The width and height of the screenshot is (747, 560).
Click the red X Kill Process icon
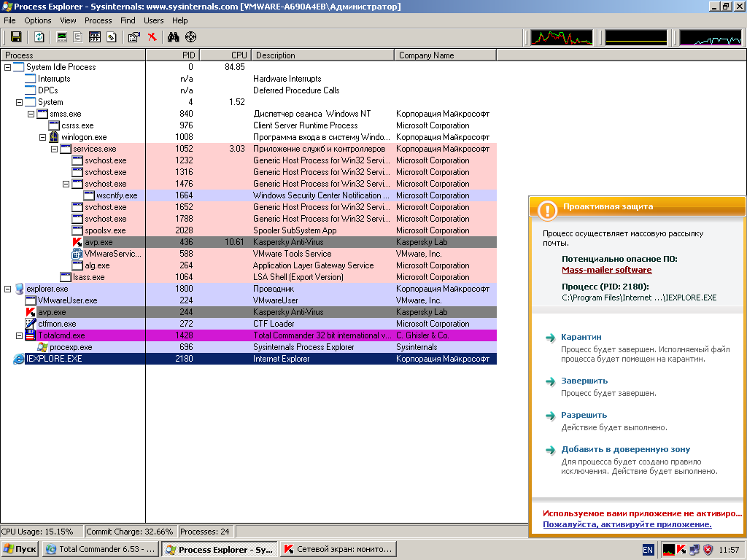152,37
